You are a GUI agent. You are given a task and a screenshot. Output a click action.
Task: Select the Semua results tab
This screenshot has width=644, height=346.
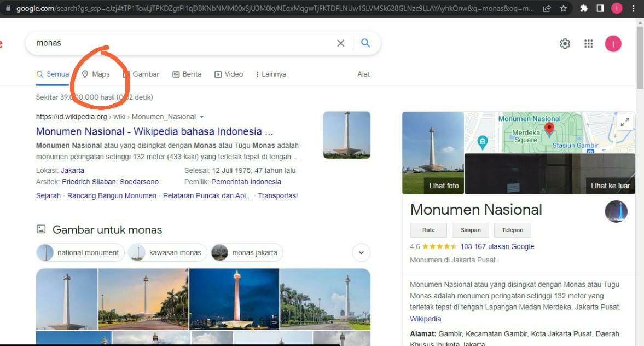click(x=53, y=74)
